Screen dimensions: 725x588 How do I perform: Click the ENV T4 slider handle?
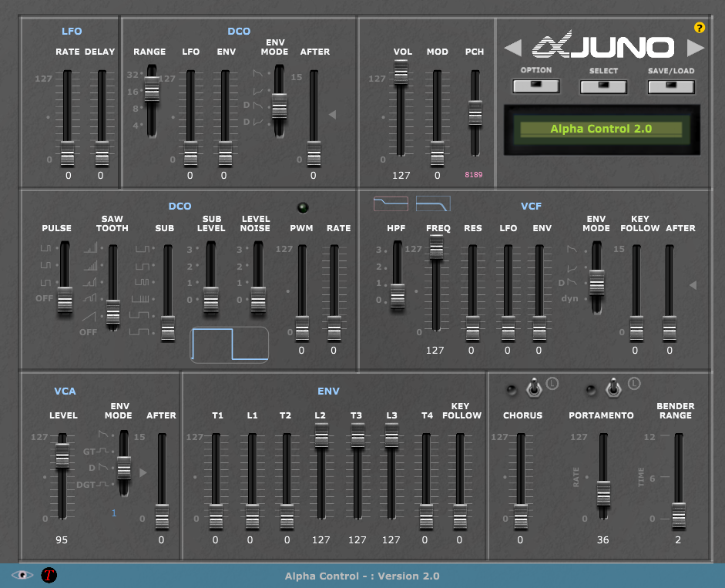click(x=426, y=517)
